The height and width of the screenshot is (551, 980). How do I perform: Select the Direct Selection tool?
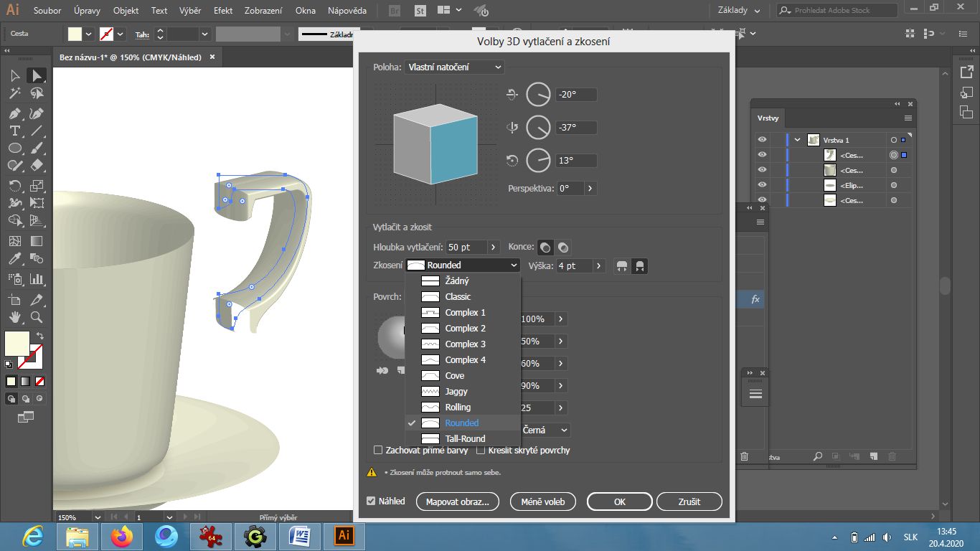tap(37, 75)
